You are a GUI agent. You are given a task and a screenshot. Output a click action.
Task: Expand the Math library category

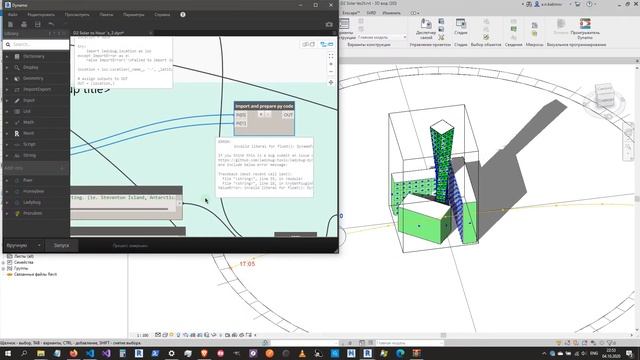36,122
